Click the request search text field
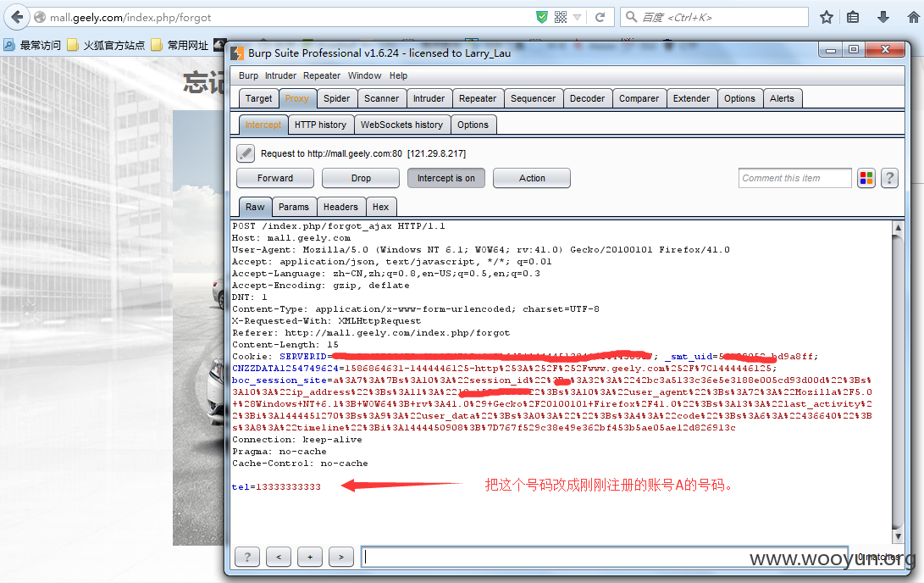The image size is (924, 583). 604,557
